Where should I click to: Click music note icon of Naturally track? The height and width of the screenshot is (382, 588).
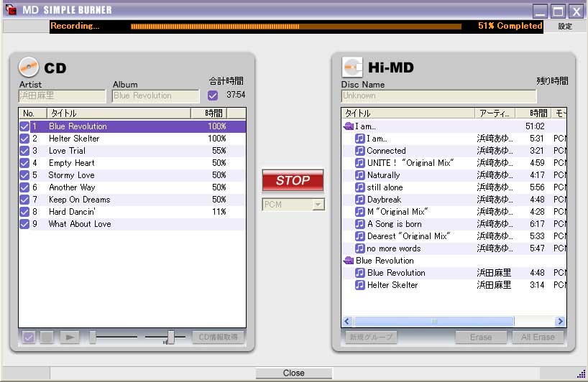click(x=359, y=175)
